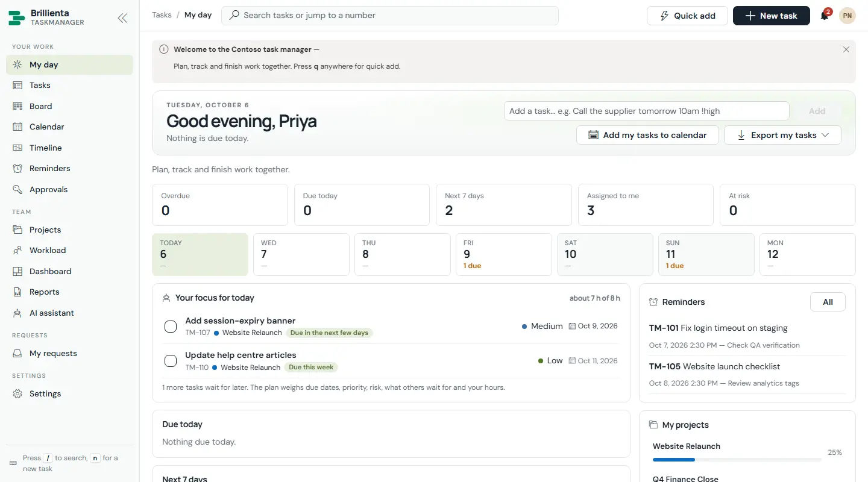
Task: Collapse the sidebar with double-chevron icon
Action: [122, 18]
